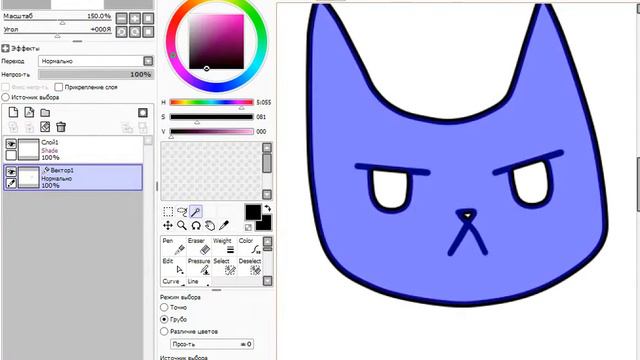640x360 pixels.
Task: Choose the Deselect stroke tool
Action: tap(249, 266)
